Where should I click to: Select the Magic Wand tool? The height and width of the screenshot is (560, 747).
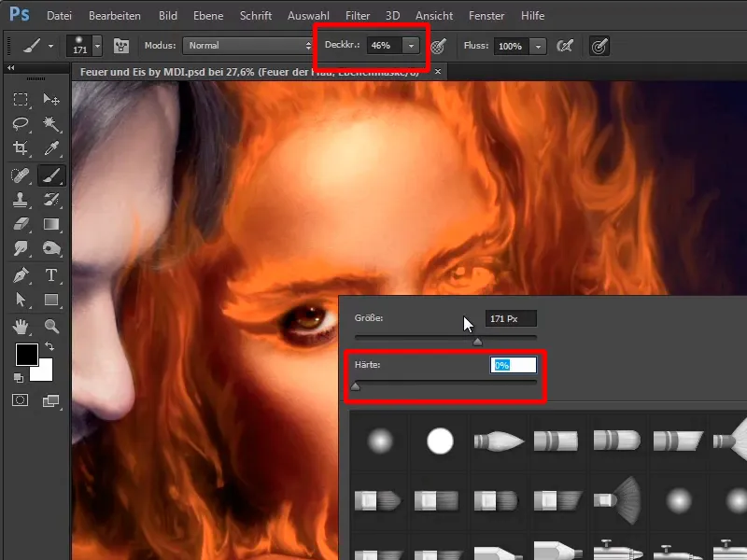[51, 124]
